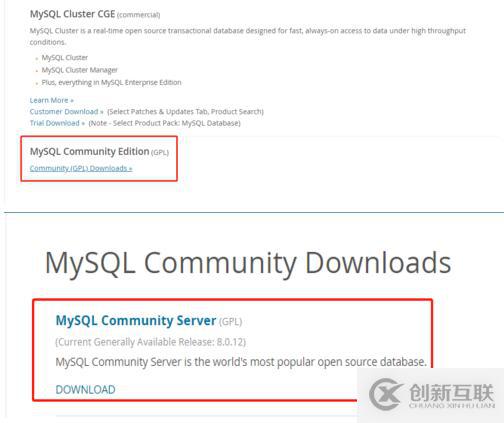
Task: Click the MySQL Community Downloads title
Action: (248, 263)
